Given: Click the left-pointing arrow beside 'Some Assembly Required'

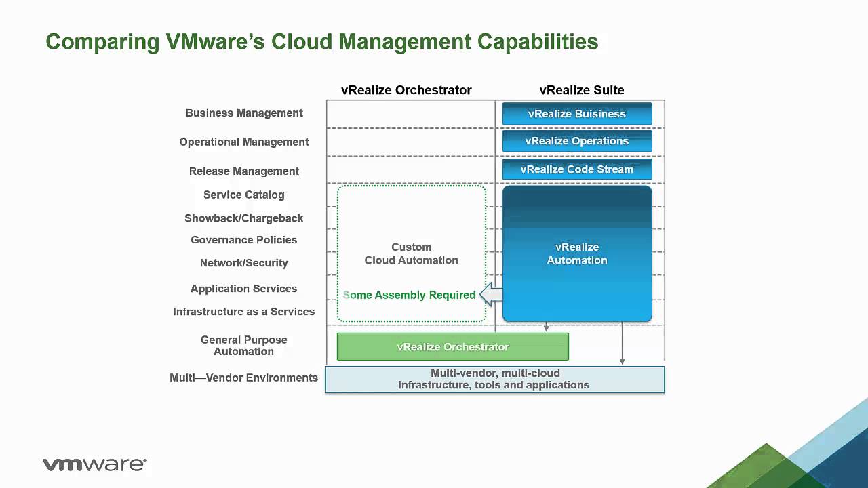Looking at the screenshot, I should coord(491,295).
